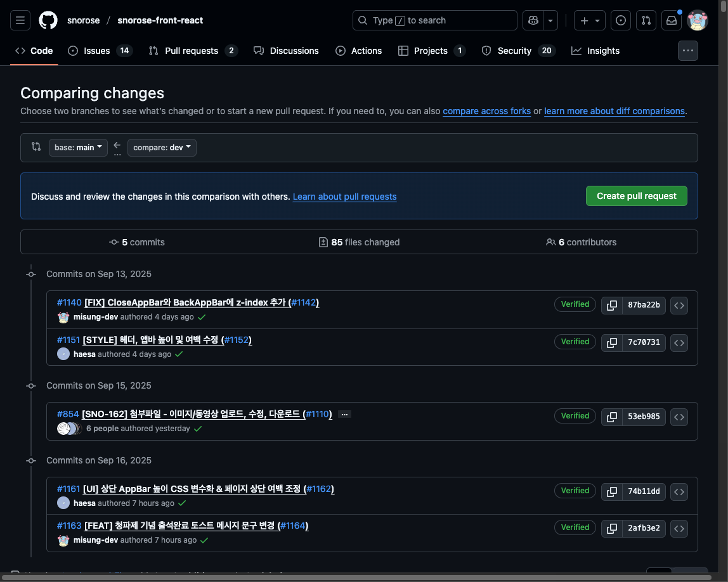Browse repository at commit 53eb985

point(679,417)
